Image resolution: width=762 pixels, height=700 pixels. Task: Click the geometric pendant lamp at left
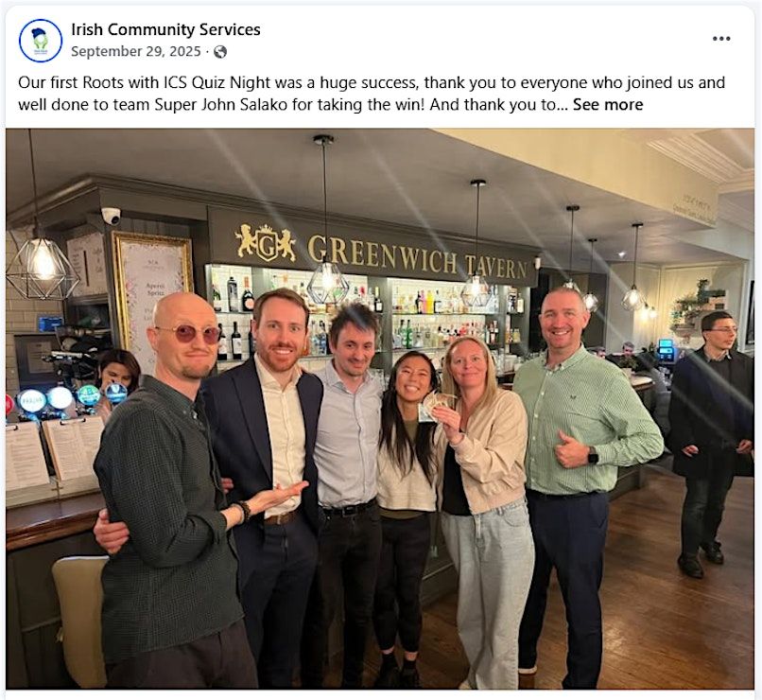tap(43, 268)
